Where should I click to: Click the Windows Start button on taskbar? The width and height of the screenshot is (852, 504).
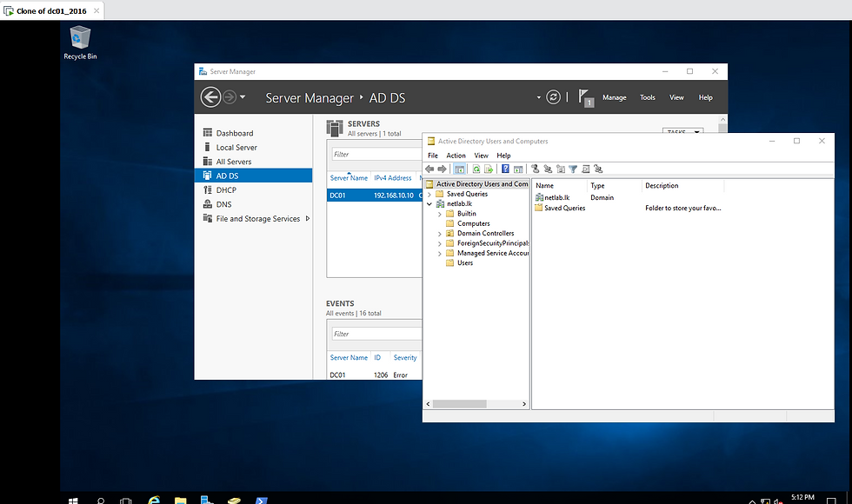(x=73, y=501)
